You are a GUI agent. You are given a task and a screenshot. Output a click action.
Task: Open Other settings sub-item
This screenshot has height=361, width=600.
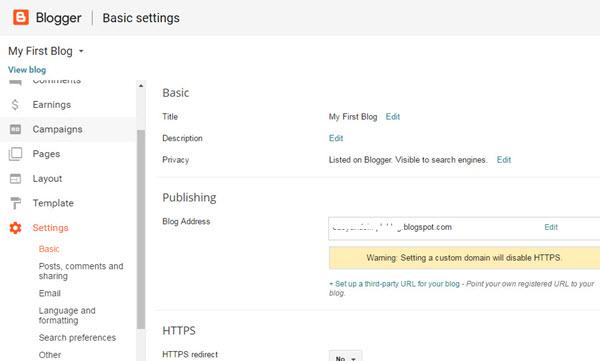click(x=50, y=355)
